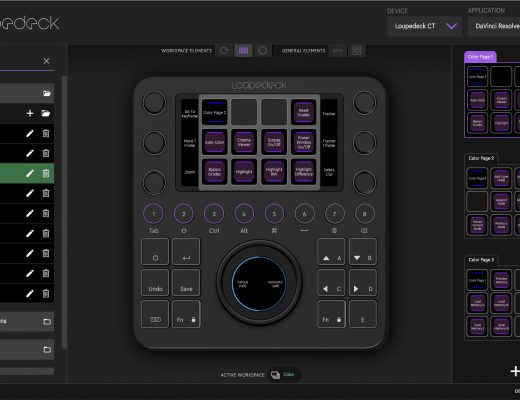
Task: Click the left arrow C button
Action: point(331,283)
